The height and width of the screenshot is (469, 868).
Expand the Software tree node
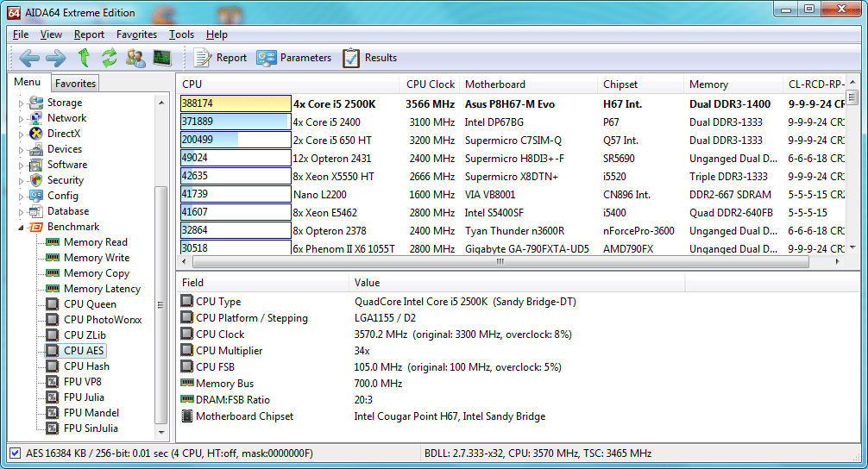[x=21, y=166]
